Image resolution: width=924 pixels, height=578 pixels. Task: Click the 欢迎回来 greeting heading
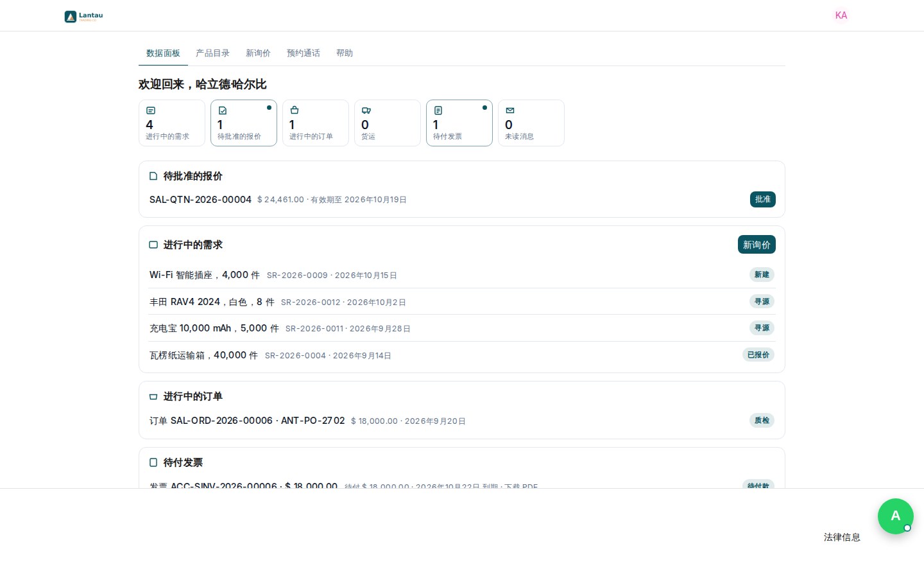coord(203,84)
